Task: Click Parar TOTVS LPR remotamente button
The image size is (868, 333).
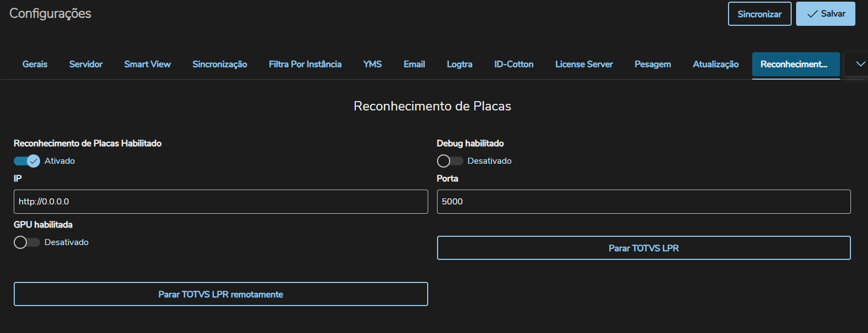Action: [x=221, y=294]
